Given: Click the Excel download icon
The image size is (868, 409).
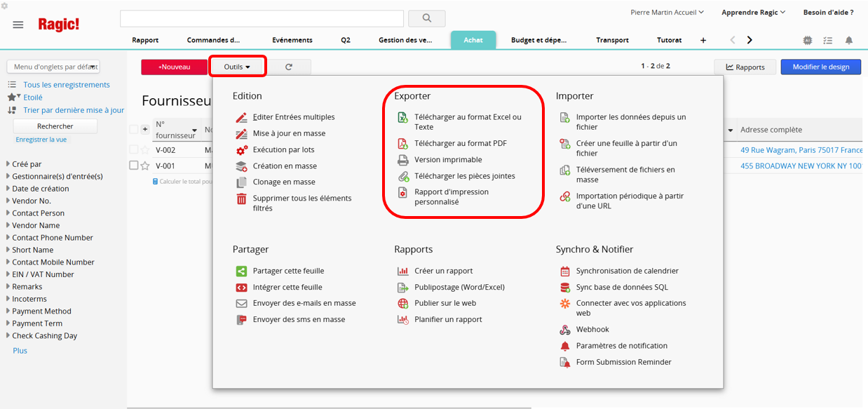Looking at the screenshot, I should [402, 118].
